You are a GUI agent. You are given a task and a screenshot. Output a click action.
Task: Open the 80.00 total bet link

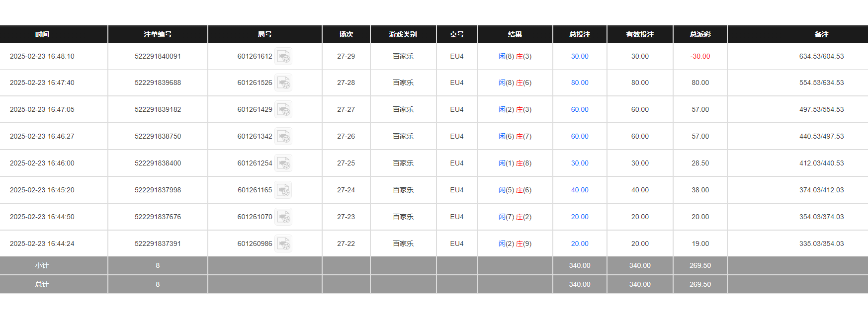point(580,83)
